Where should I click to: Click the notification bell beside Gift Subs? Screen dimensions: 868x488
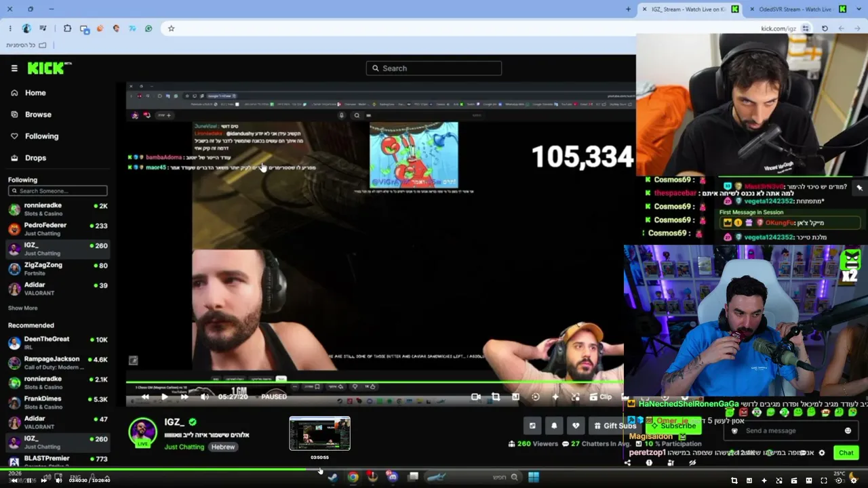(x=554, y=426)
